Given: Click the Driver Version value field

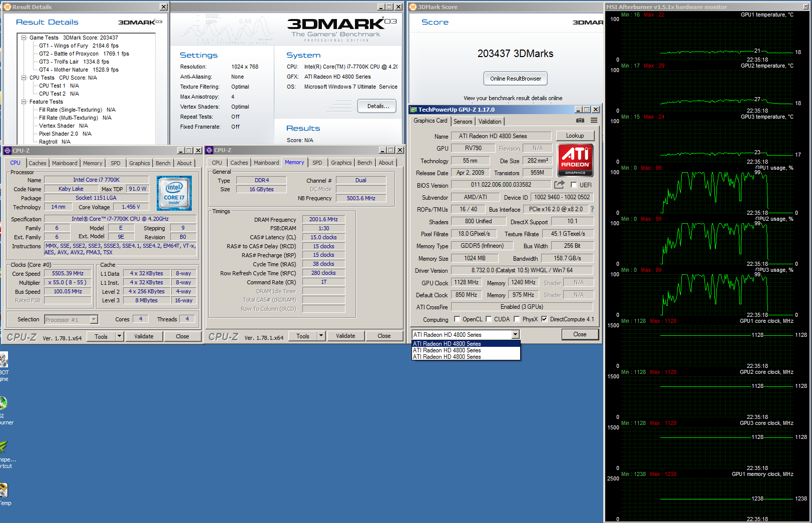Looking at the screenshot, I should (x=522, y=270).
